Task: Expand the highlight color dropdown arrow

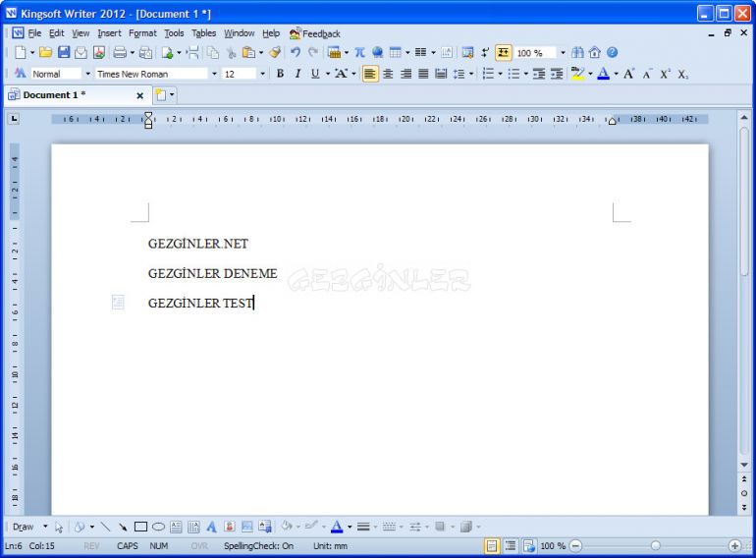Action: 590,74
